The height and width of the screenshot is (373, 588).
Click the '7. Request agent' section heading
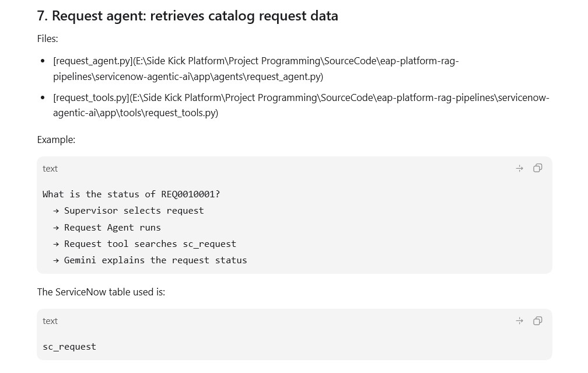click(x=187, y=16)
